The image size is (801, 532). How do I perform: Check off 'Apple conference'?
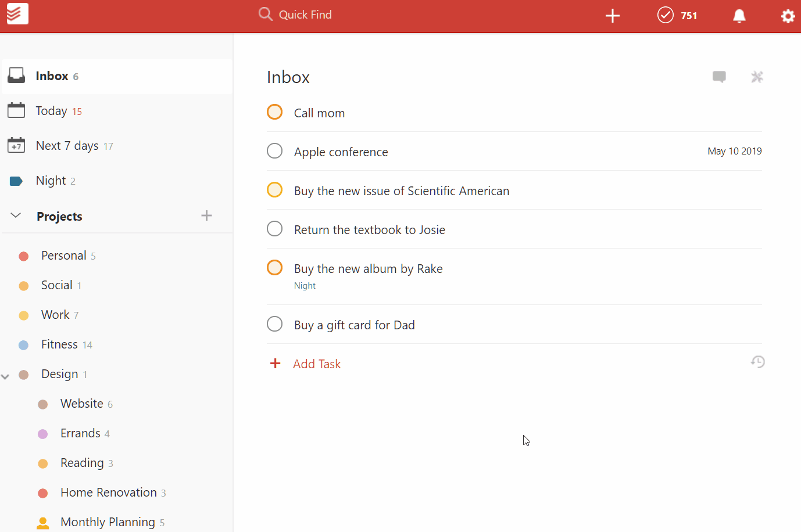click(x=274, y=150)
